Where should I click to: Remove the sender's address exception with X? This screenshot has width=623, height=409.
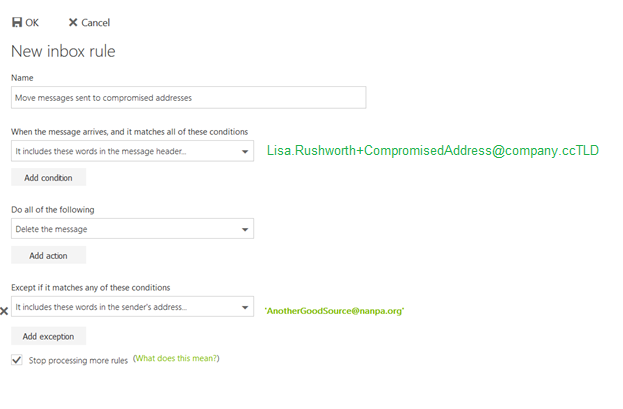4,311
